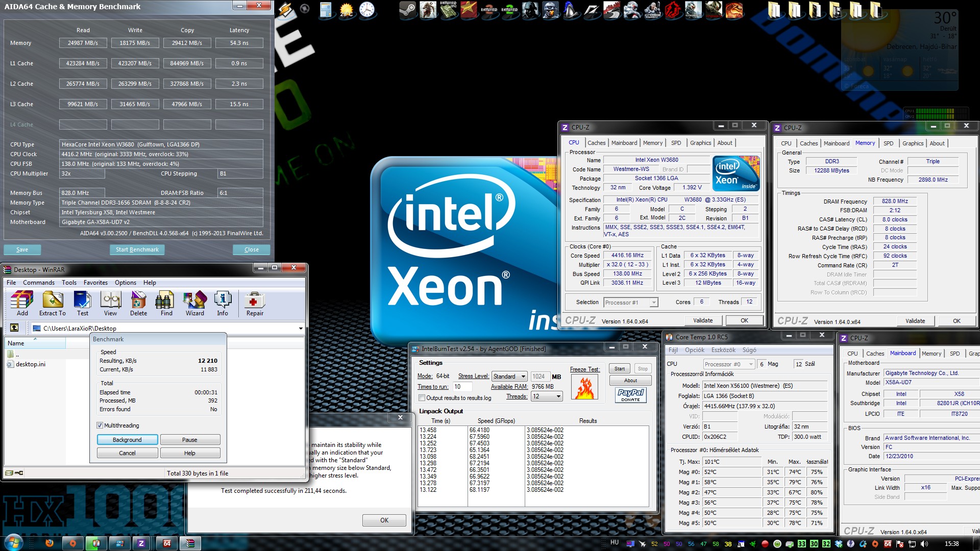Select desktop.ini in the WinRAR file list

click(x=30, y=364)
